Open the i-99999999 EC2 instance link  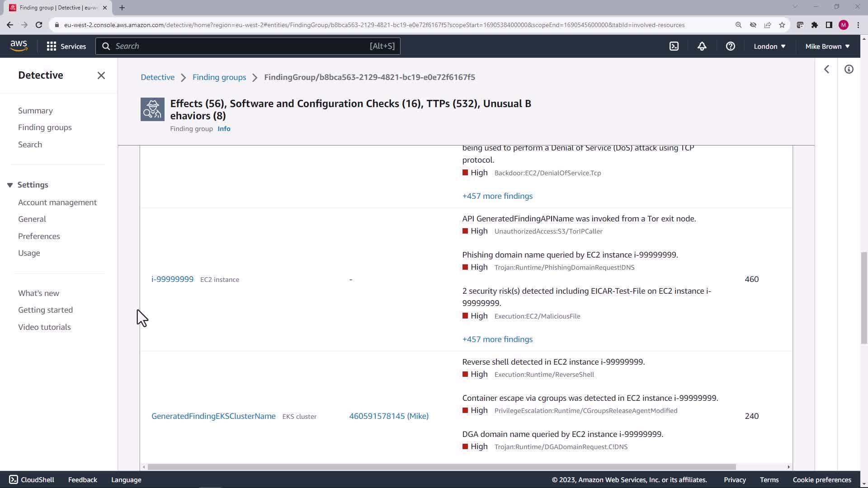[x=172, y=279]
